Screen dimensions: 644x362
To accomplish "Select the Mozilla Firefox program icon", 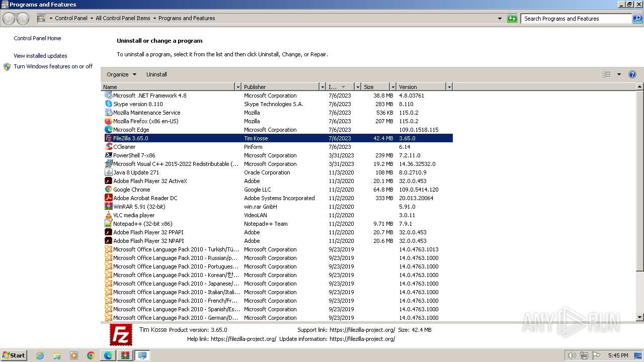I will pos(108,121).
